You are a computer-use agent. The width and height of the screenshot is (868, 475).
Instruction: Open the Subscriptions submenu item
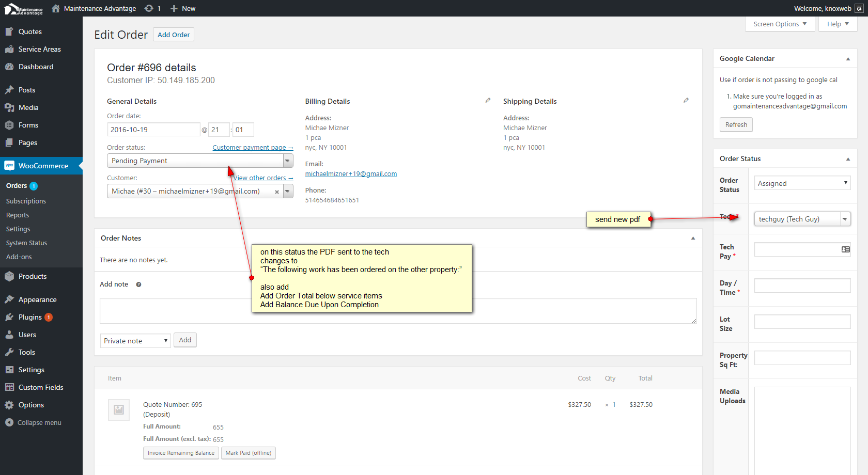26,201
